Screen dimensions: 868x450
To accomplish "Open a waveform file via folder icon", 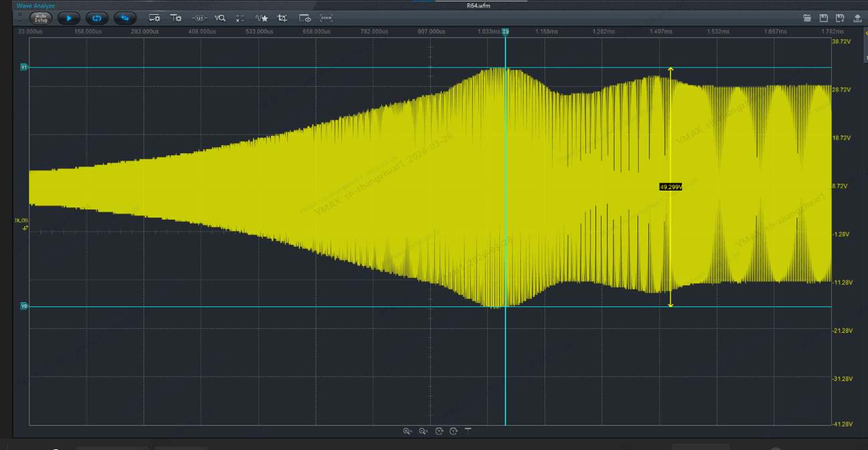I will (807, 18).
